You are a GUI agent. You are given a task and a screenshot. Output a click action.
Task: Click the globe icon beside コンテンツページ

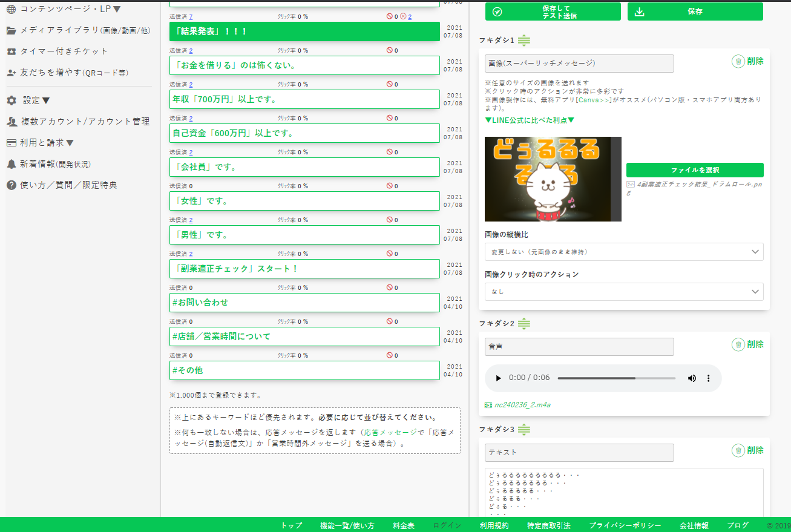[x=11, y=9]
